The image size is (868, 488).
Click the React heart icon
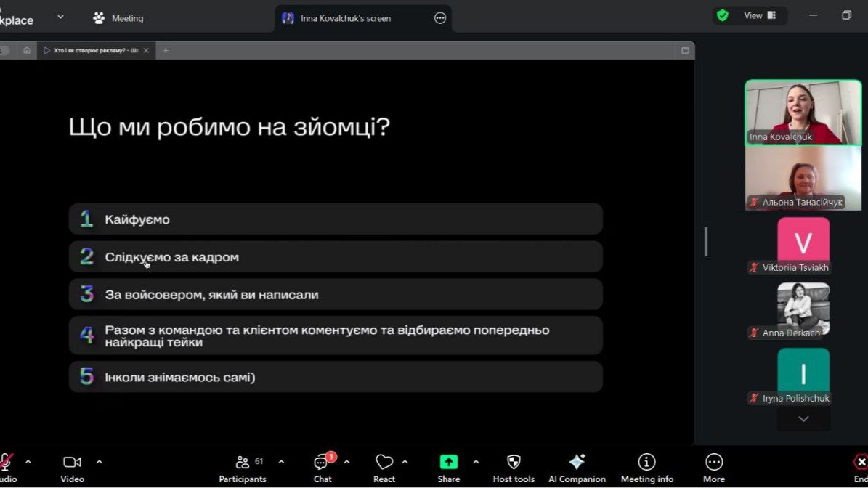[384, 467]
